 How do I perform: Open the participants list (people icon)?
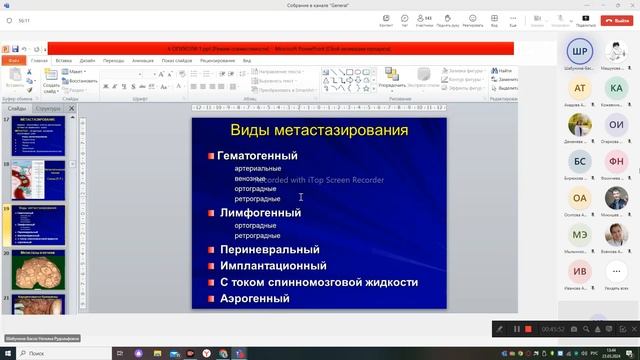[424, 19]
